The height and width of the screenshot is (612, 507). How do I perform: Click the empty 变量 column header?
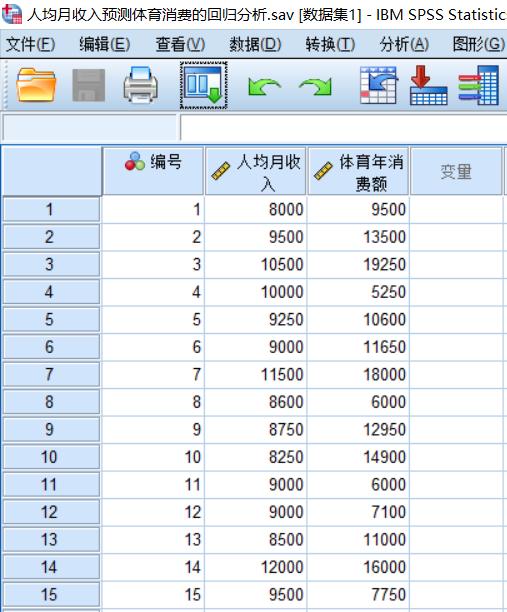[456, 171]
